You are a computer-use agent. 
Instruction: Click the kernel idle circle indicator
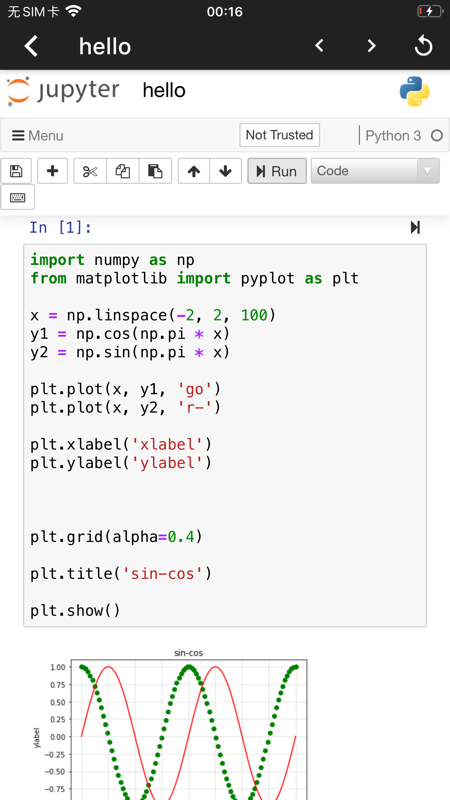(x=437, y=136)
